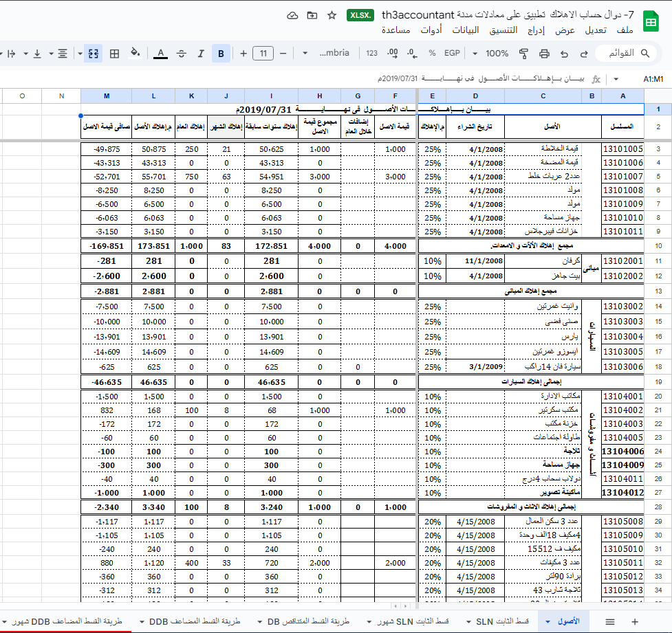The width and height of the screenshot is (672, 633).
Task: Open the borders tool
Action: click(114, 54)
